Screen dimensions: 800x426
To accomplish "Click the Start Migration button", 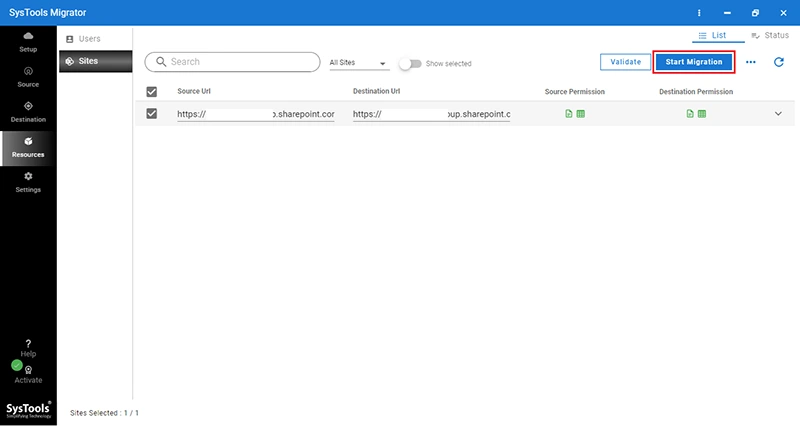I will click(x=694, y=62).
